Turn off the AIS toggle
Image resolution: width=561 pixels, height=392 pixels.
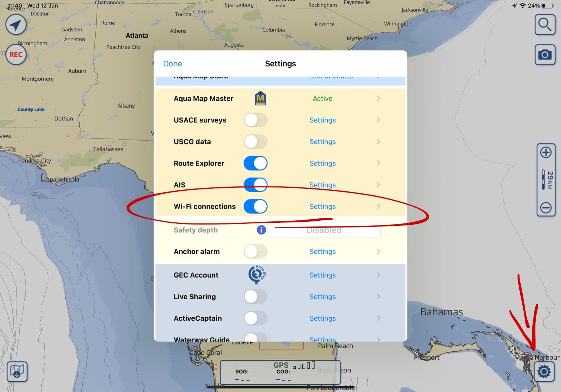tap(255, 185)
